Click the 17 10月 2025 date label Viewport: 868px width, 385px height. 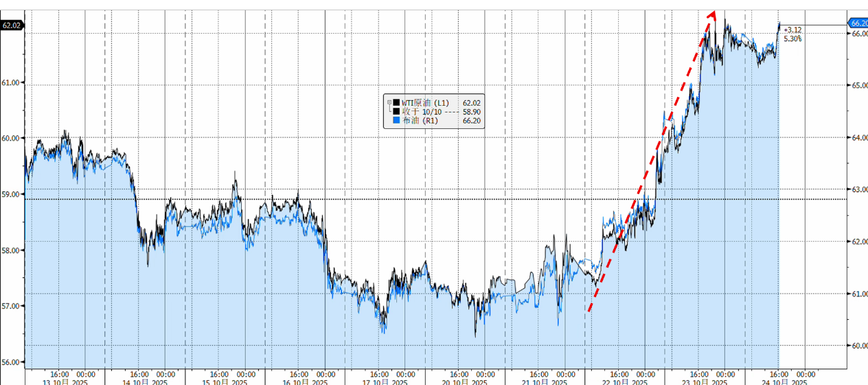click(x=385, y=382)
